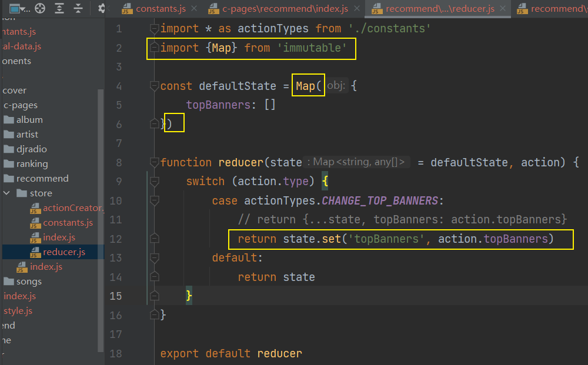Open index.js under recommend folder
The width and height of the screenshot is (588, 365).
[x=46, y=266]
